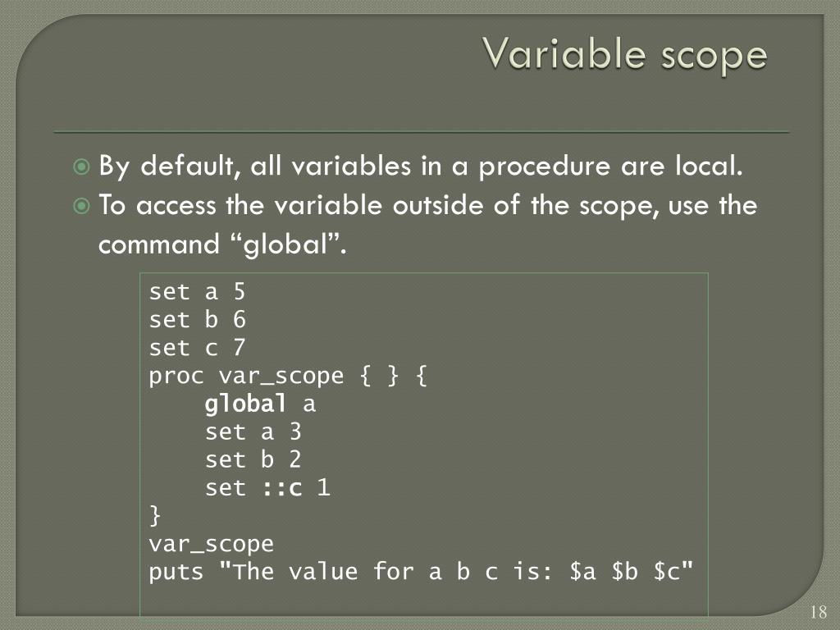
Task: Click the closing brace of the procedure
Action: (155, 515)
